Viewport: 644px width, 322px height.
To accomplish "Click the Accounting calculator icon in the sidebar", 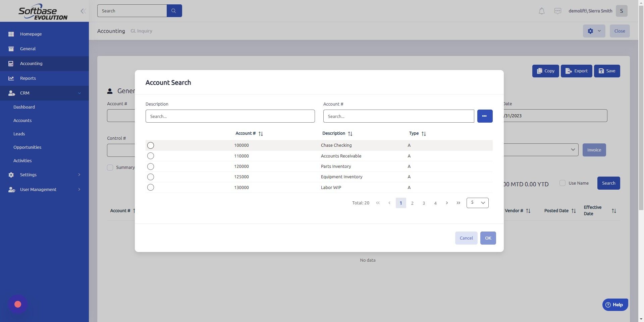I will [11, 64].
